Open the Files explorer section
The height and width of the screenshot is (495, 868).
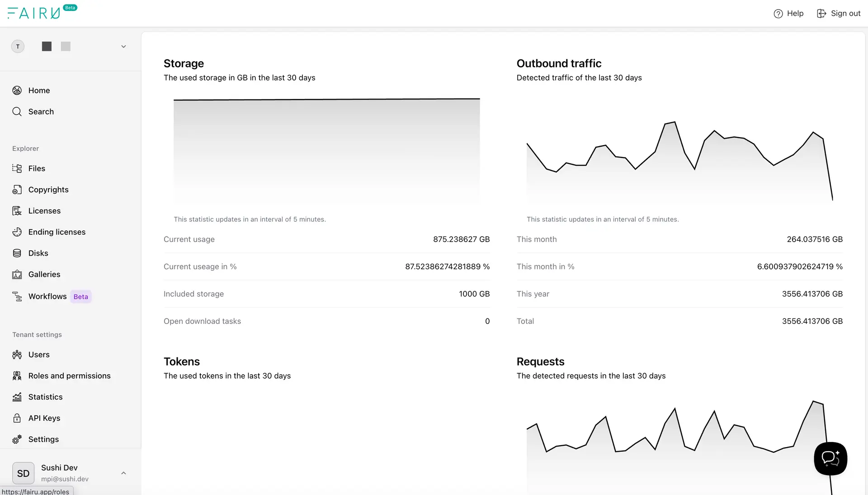[x=37, y=168]
